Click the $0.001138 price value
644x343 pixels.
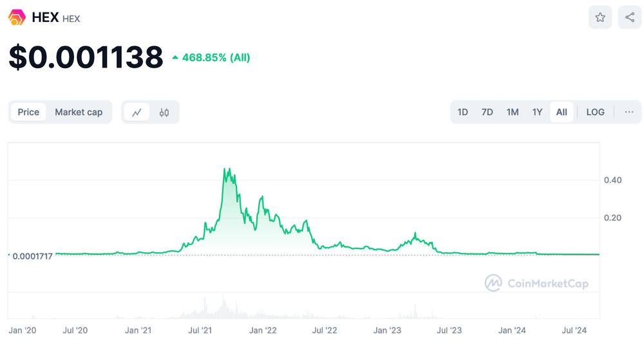pos(86,57)
